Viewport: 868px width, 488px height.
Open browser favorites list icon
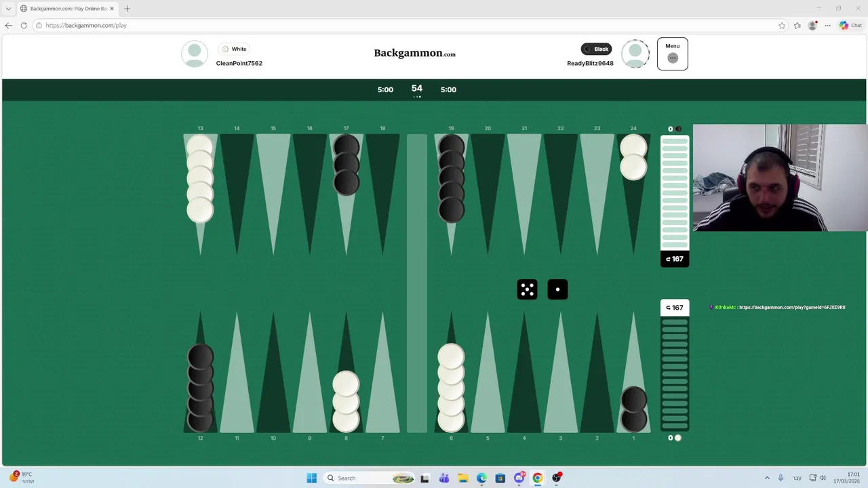point(797,25)
